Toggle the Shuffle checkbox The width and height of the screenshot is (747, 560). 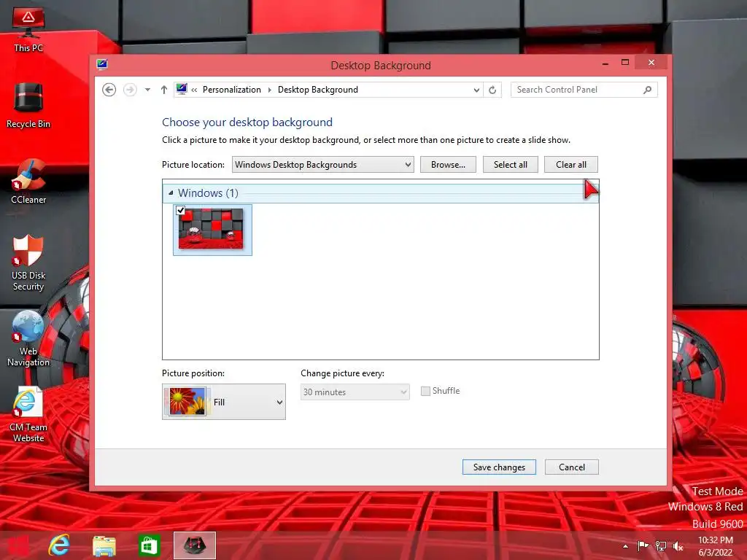coord(425,391)
